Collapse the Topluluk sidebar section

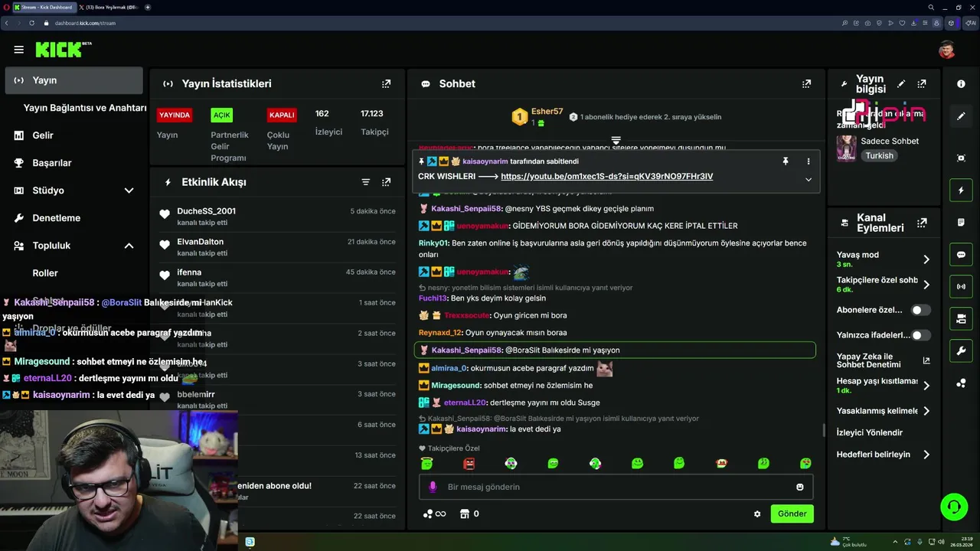click(x=129, y=246)
